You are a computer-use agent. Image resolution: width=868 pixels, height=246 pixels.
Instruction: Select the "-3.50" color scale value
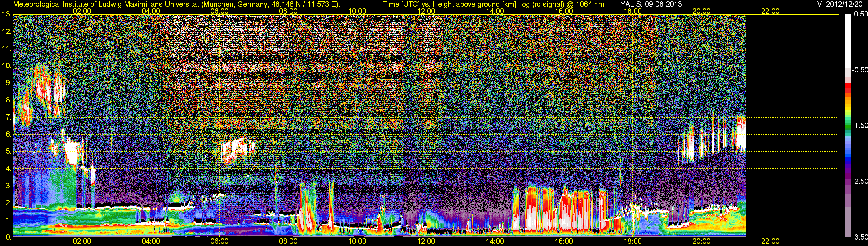[x=859, y=237]
